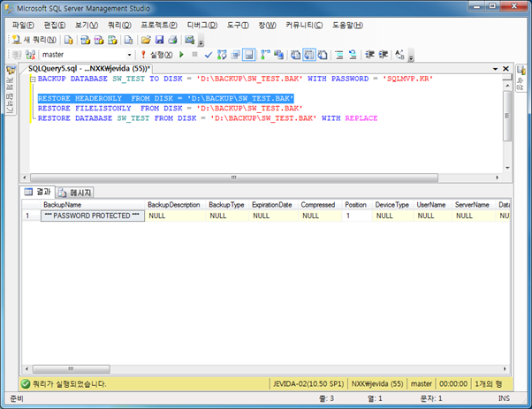Click the Open File folder icon

146,40
